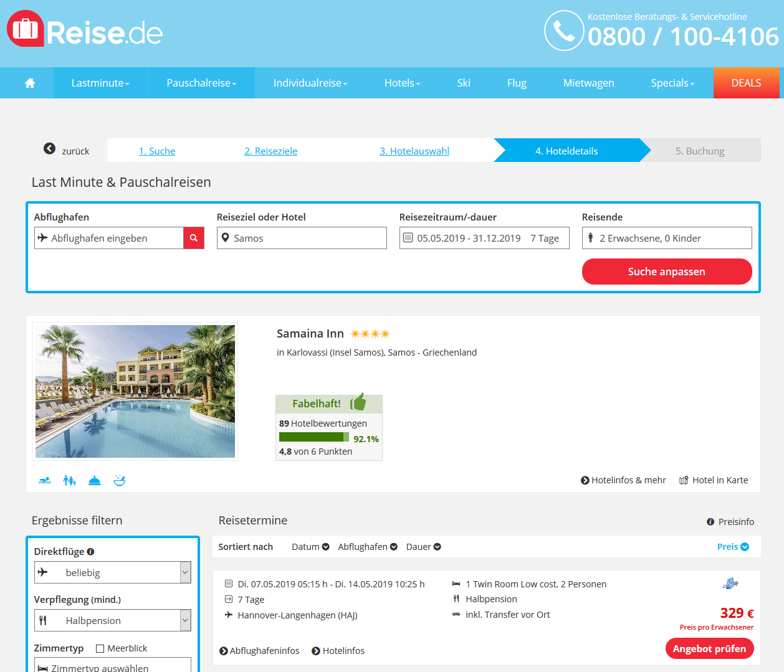
Task: Open the Individualreise menu
Action: pyautogui.click(x=310, y=83)
